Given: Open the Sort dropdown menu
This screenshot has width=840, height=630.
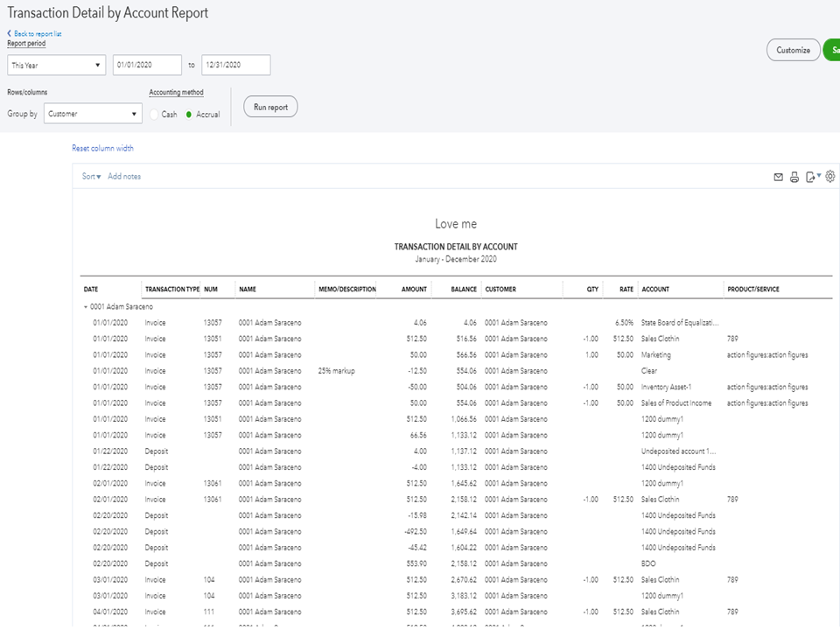Looking at the screenshot, I should point(91,177).
